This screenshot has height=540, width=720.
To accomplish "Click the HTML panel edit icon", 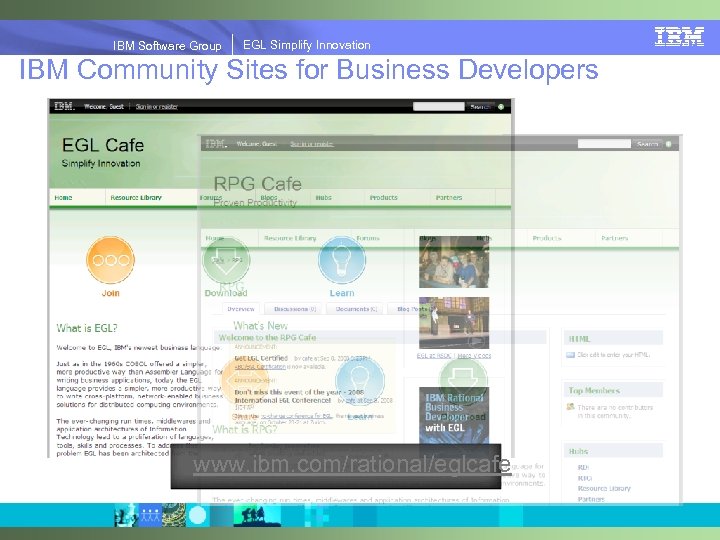I will 570,354.
